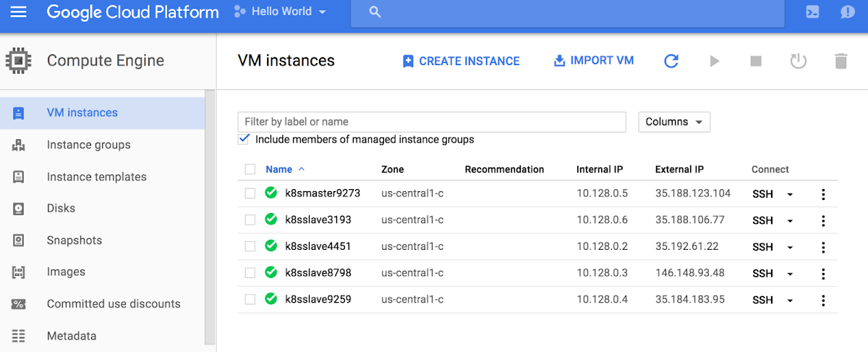
Task: Select the k8sslave8798 row checkbox
Action: pos(250,273)
